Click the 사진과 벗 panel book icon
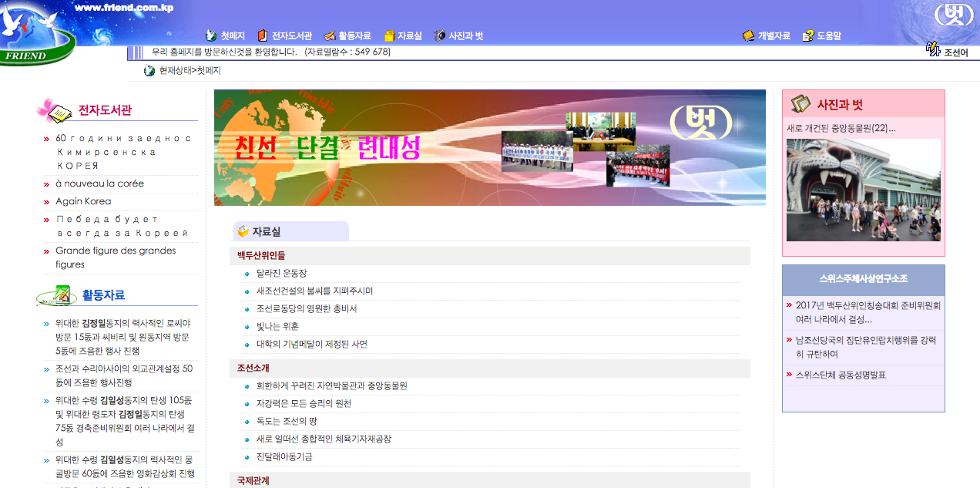Screen dimensions: 980x488 (800, 103)
